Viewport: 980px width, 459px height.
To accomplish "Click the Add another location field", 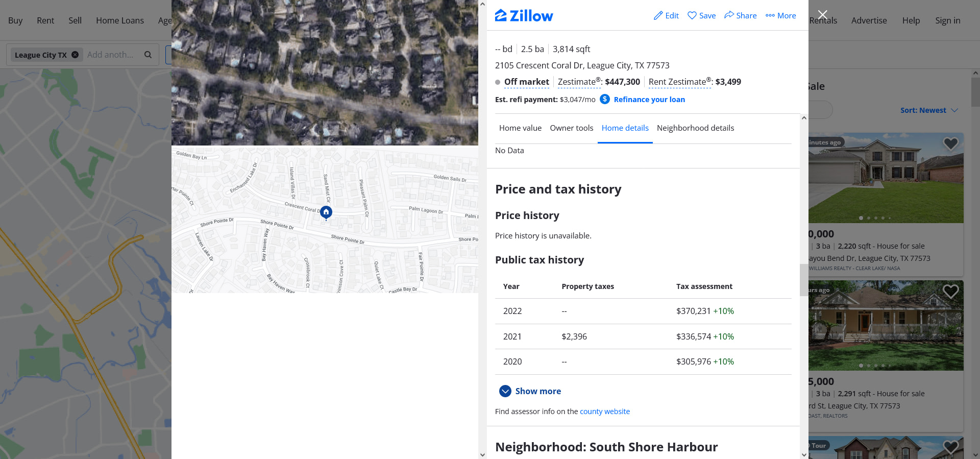I will (110, 55).
